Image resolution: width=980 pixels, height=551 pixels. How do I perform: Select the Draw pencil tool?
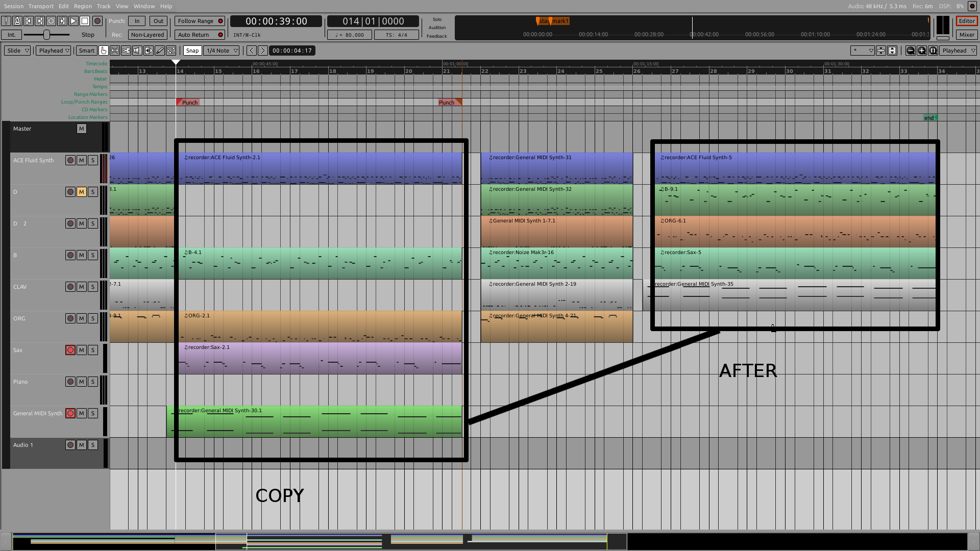[160, 51]
